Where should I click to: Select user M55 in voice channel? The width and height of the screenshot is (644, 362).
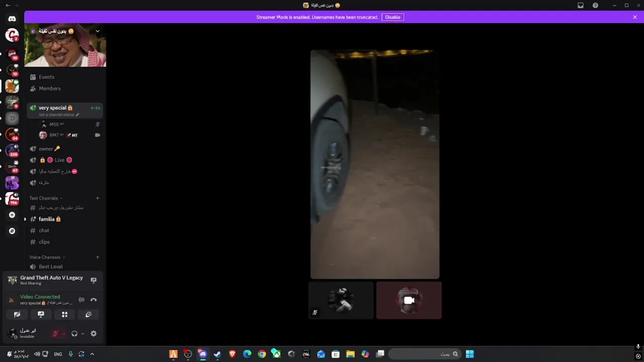70,124
